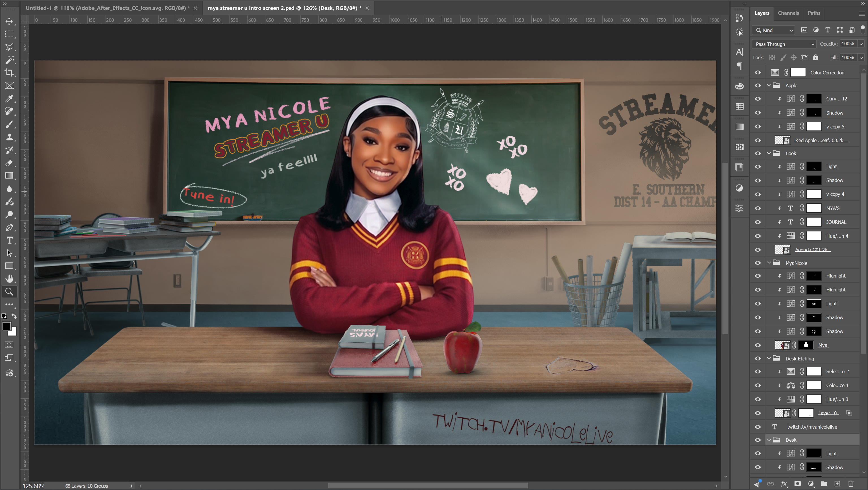Collapse the Desk group
868x490 pixels.
point(769,440)
